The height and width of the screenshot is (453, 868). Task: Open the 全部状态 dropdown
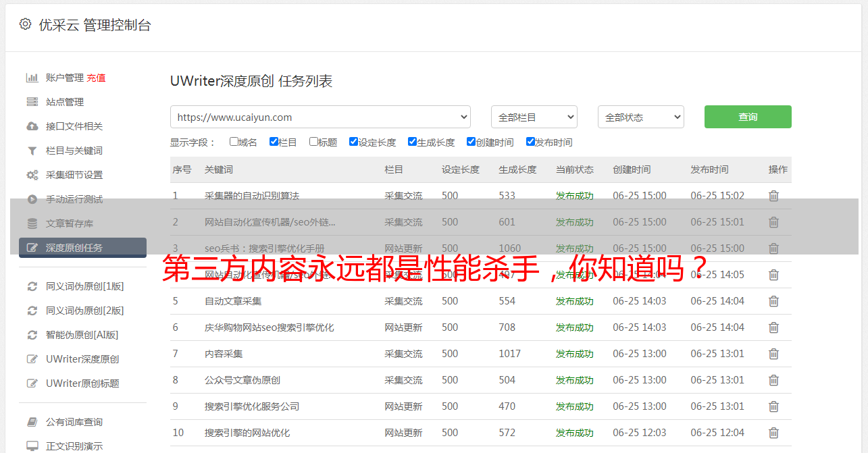(x=641, y=117)
